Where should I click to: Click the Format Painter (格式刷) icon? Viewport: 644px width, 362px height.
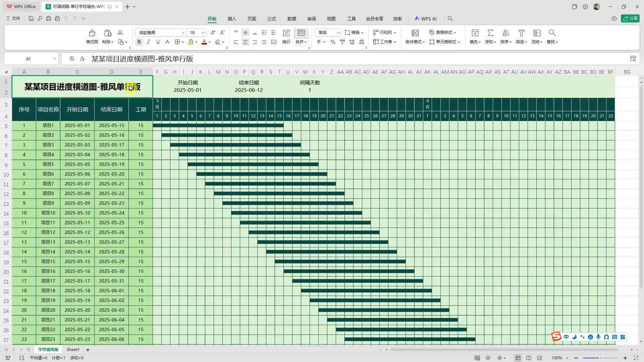[x=92, y=33]
